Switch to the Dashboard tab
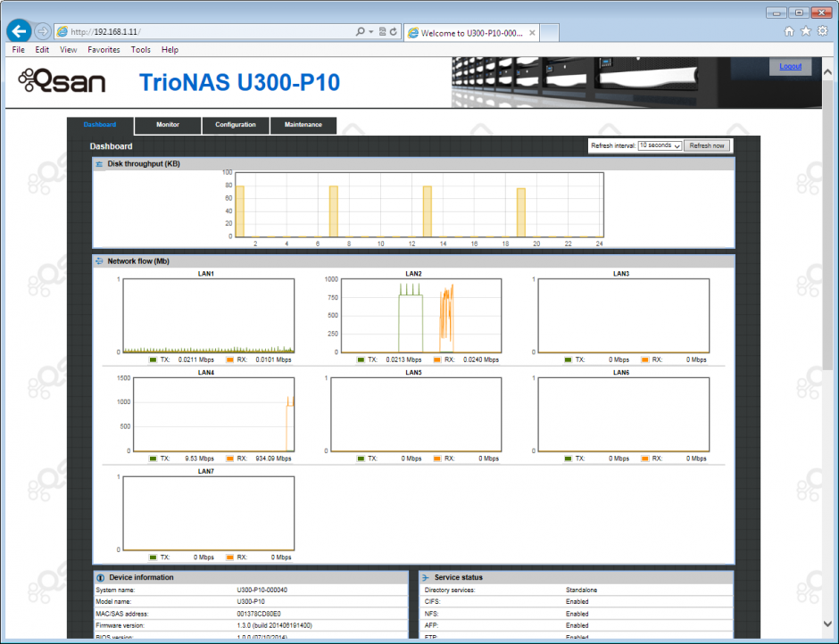 (100, 125)
